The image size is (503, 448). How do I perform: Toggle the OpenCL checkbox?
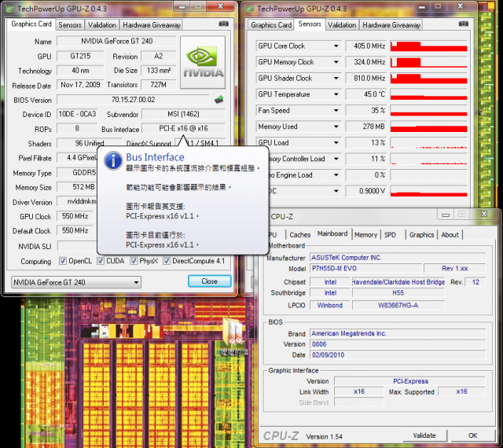63,261
